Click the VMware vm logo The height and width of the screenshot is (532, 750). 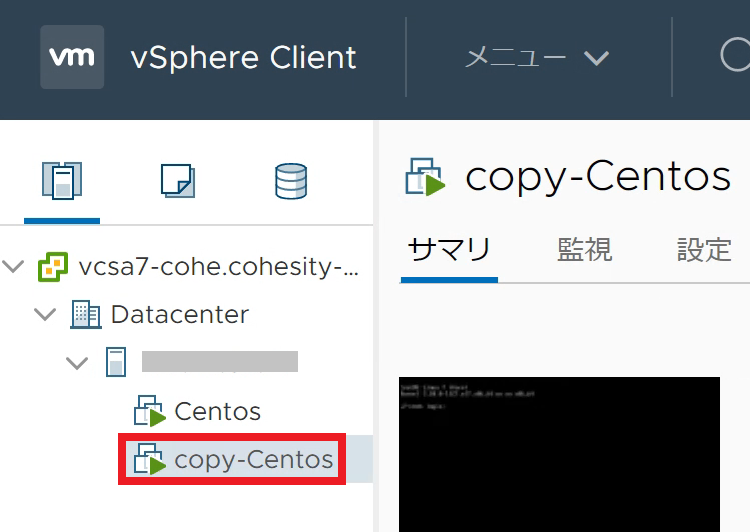click(x=72, y=57)
